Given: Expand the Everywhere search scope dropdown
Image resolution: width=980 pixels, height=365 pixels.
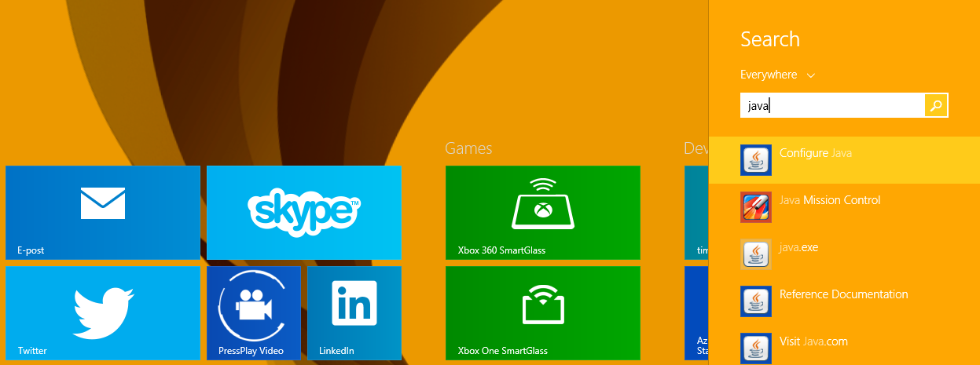Looking at the screenshot, I should 777,75.
